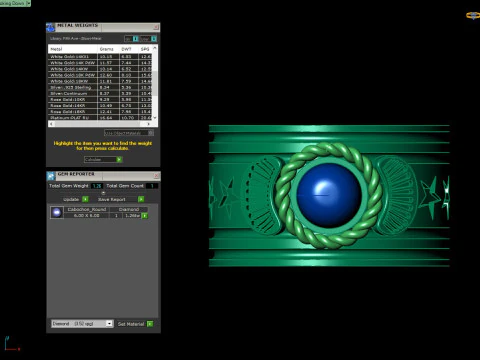Click metal list scroll-down arrow
Viewport: 480px width, 360px height.
click(x=155, y=117)
